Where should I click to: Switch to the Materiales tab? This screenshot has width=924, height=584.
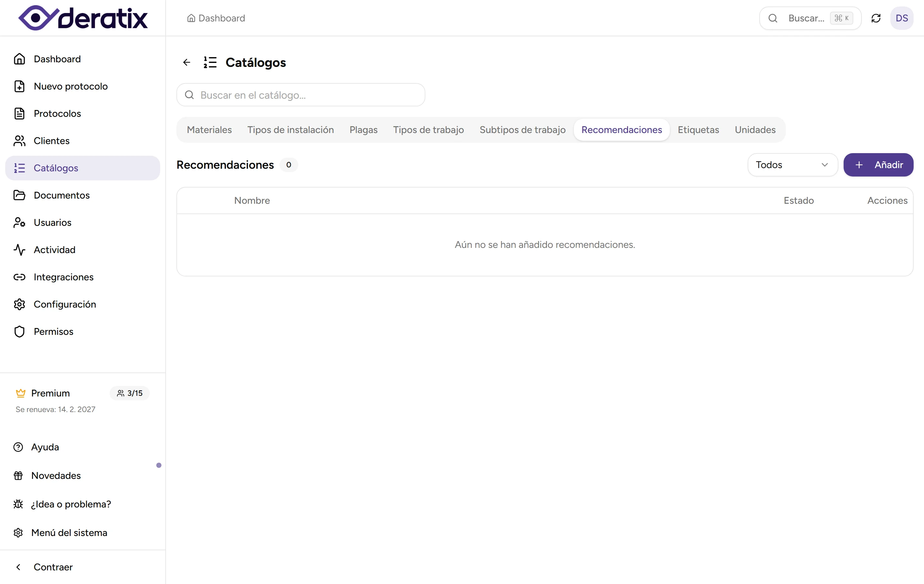click(x=209, y=130)
